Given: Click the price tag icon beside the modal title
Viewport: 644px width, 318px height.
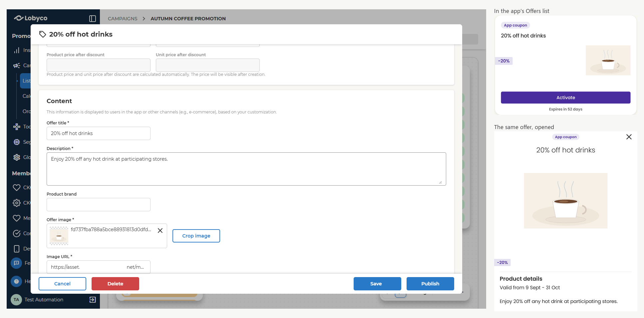Looking at the screenshot, I should pos(43,34).
